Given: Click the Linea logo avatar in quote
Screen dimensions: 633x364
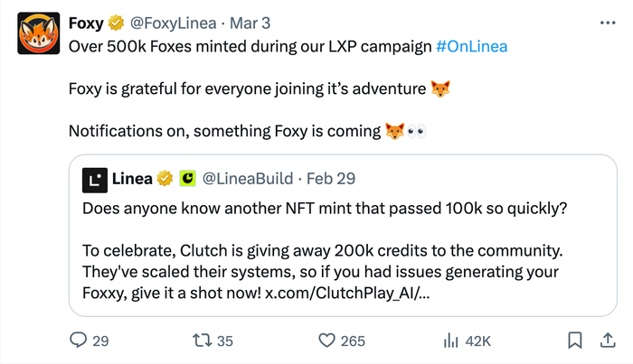Looking at the screenshot, I should click(94, 180).
